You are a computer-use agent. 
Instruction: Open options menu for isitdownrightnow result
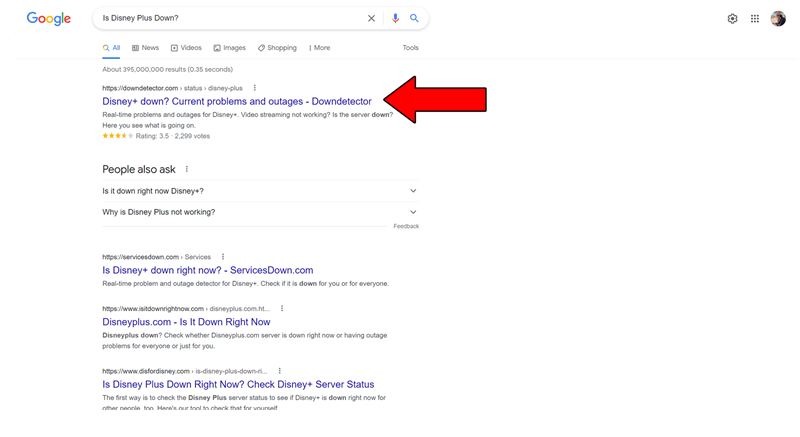(x=282, y=309)
